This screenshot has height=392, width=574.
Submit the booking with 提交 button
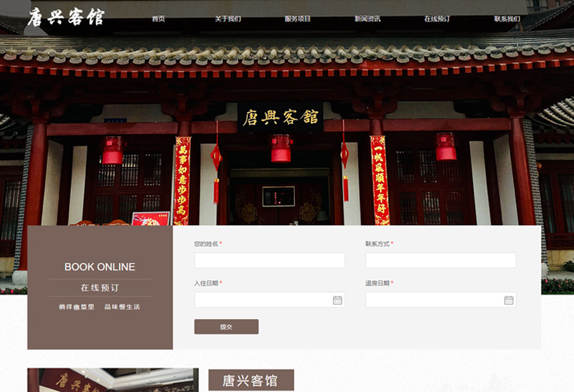(x=226, y=327)
